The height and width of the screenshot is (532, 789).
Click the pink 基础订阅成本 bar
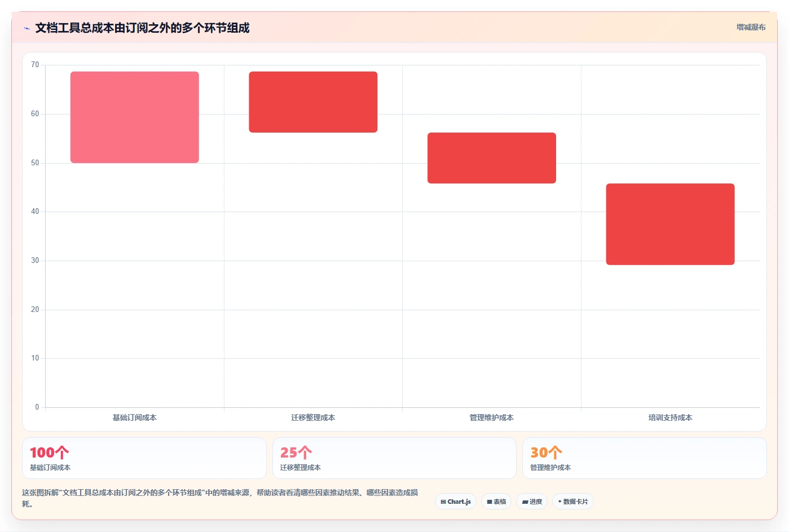click(135, 117)
